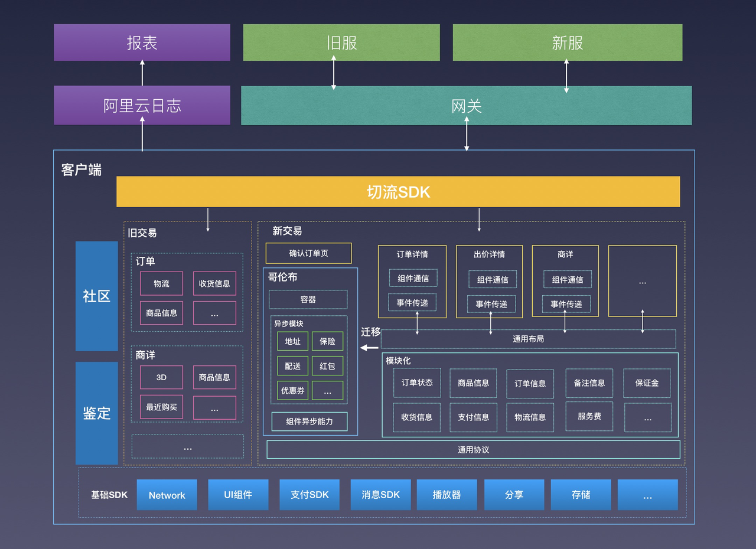Select the green 配送 module
This screenshot has height=549, width=756.
pyautogui.click(x=293, y=366)
